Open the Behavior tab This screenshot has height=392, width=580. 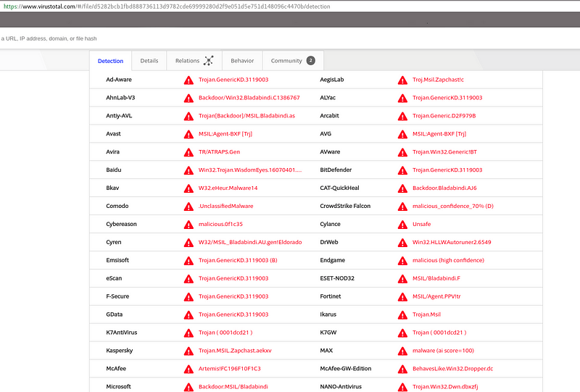click(x=242, y=61)
